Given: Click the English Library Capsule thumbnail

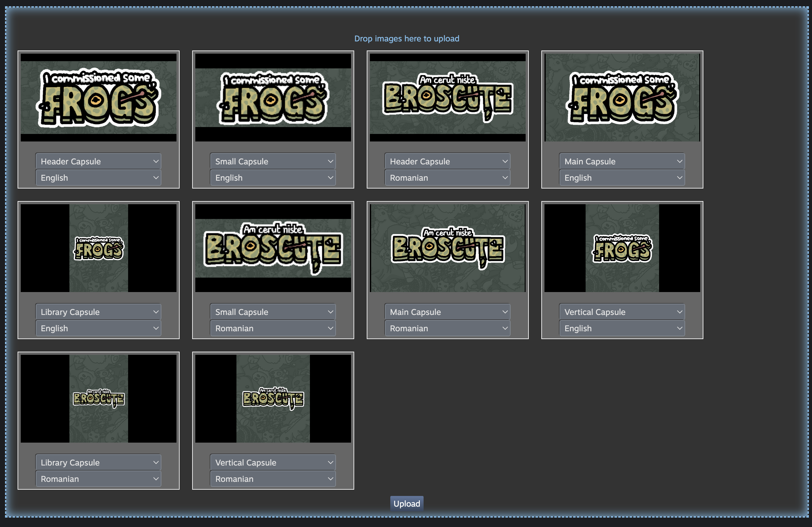Looking at the screenshot, I should tap(98, 248).
